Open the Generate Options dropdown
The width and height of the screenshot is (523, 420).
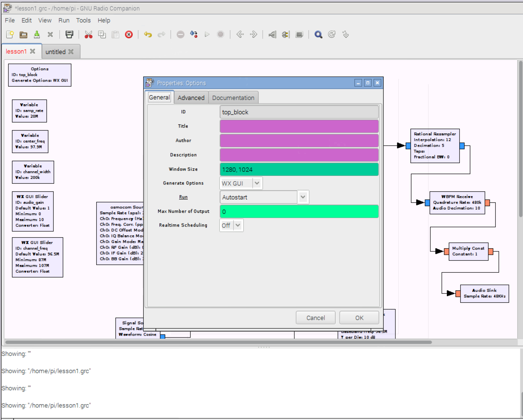[x=257, y=183]
